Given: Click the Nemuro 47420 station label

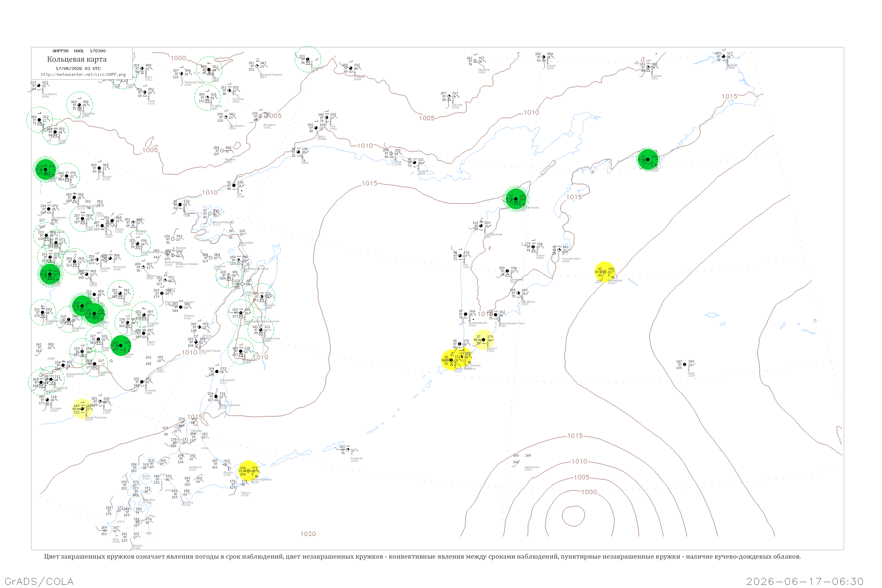Looking at the screenshot, I should point(245,494).
